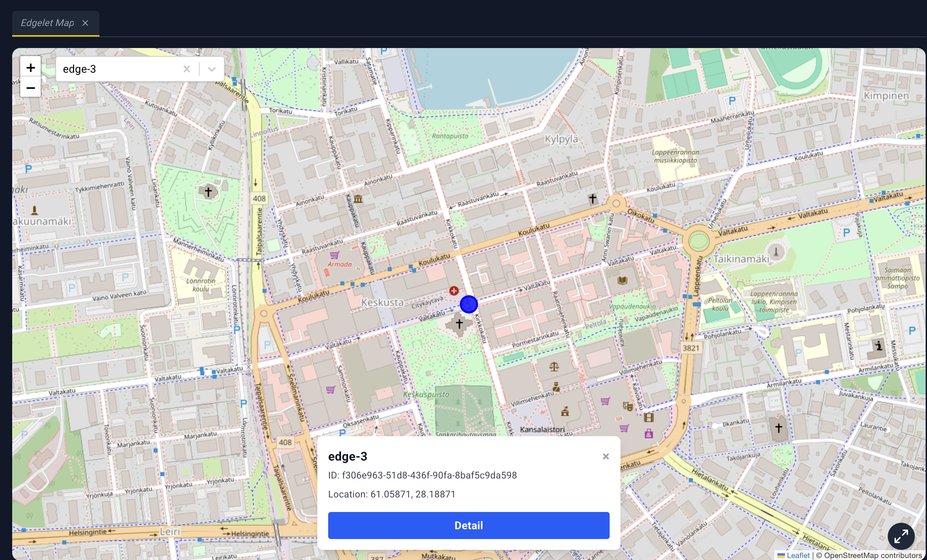Select the blue edge-3 map marker
The height and width of the screenshot is (560, 927).
click(469, 304)
